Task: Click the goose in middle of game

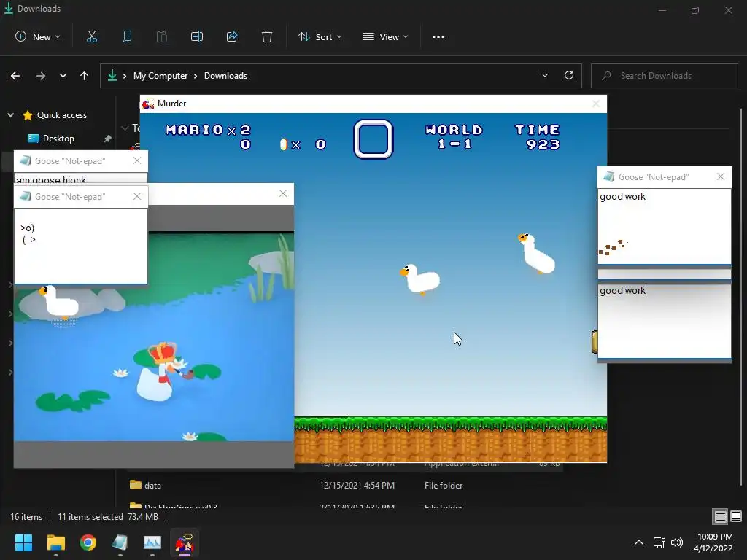Action: (419, 279)
